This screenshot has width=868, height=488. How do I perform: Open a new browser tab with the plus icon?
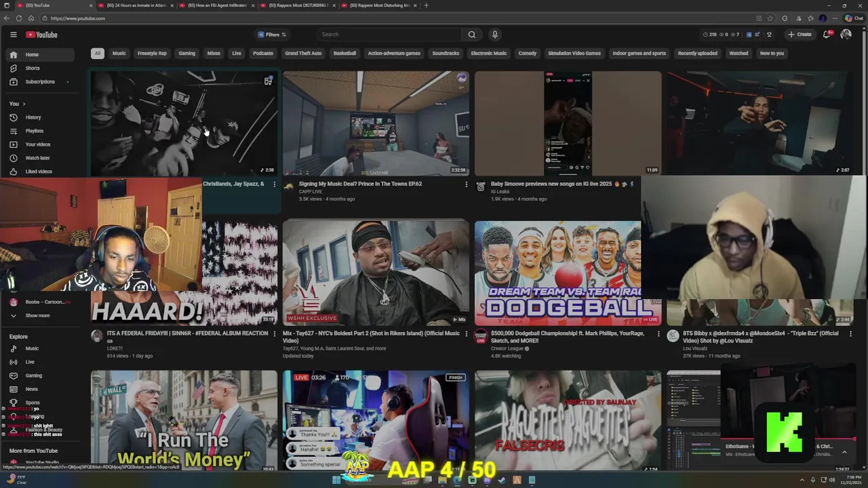point(426,5)
